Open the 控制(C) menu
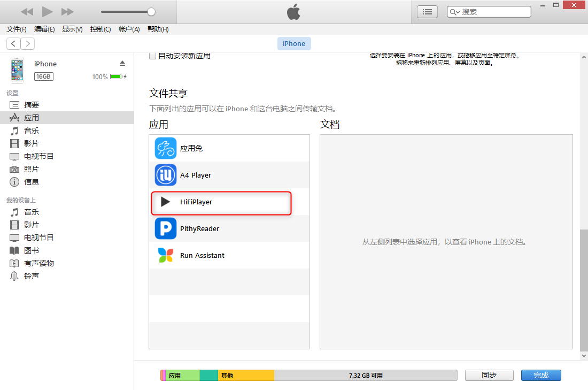This screenshot has width=588, height=390. click(100, 29)
